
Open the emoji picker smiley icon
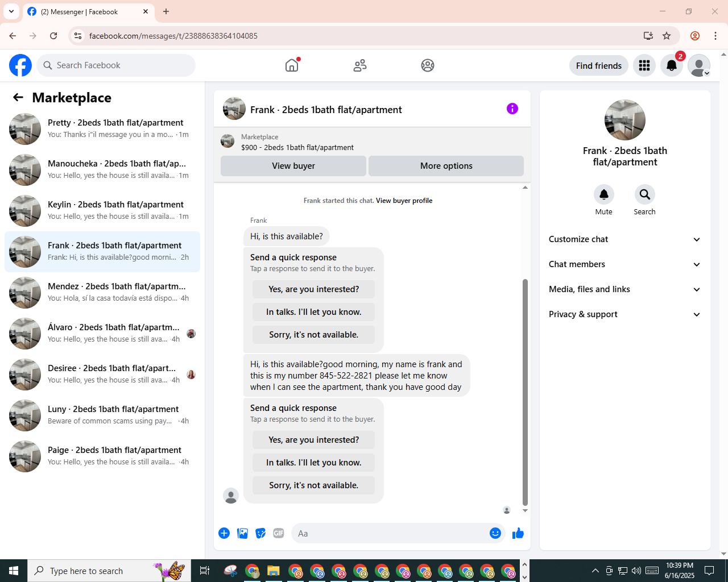coord(495,533)
